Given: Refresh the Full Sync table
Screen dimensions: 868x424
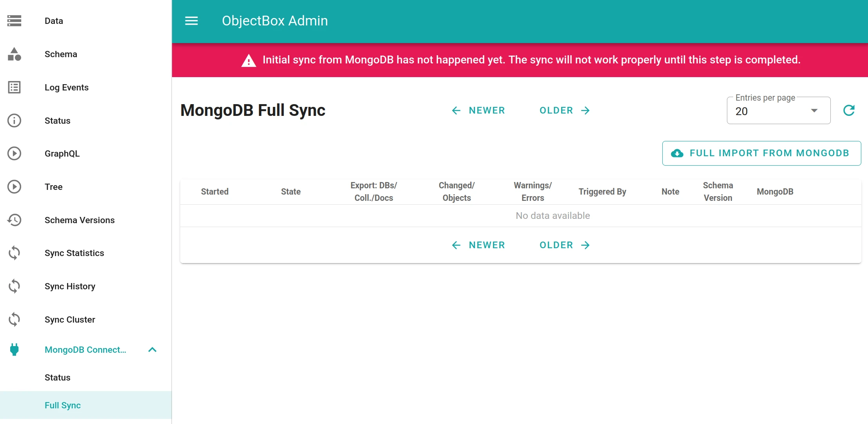Looking at the screenshot, I should click(849, 110).
